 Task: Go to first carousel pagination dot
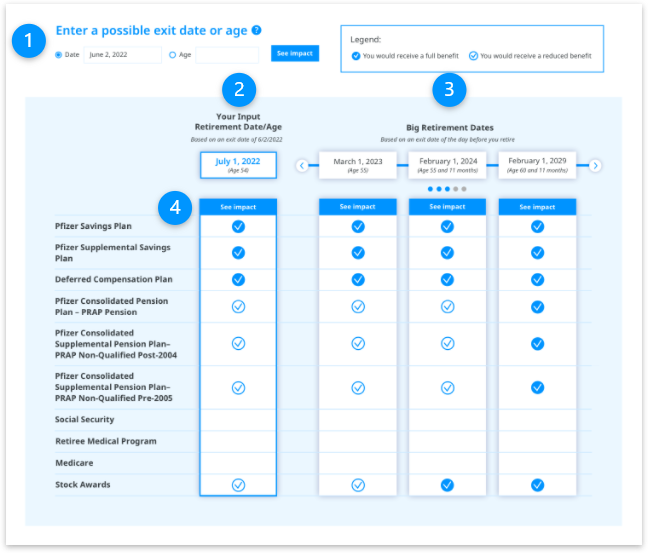[x=430, y=189]
